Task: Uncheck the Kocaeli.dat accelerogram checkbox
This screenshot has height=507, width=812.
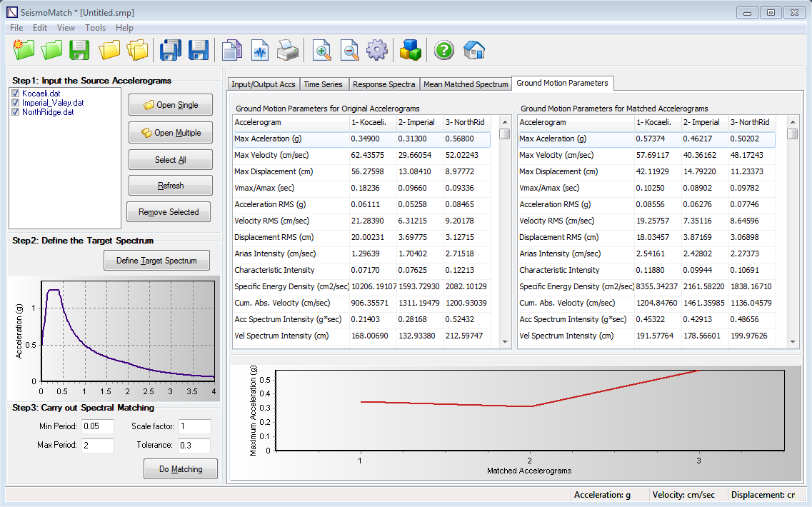Action: (16, 94)
